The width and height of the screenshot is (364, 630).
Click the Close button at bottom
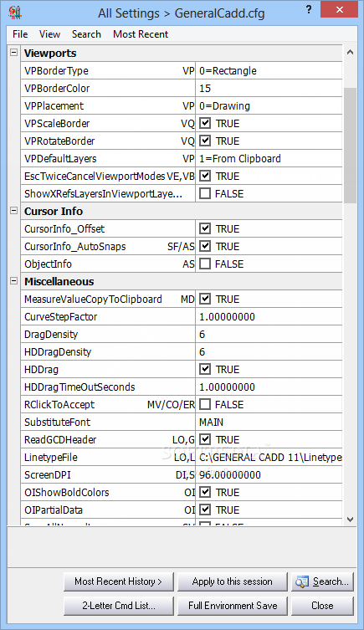pos(323,606)
